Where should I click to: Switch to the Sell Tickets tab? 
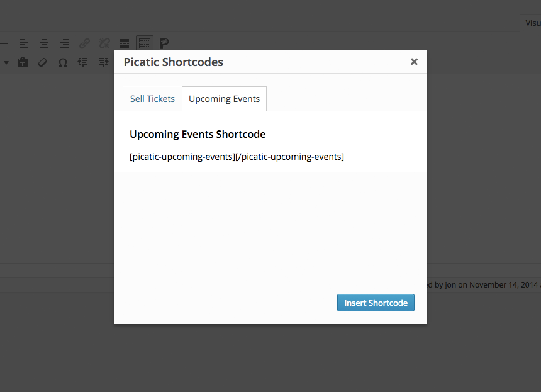pos(152,99)
